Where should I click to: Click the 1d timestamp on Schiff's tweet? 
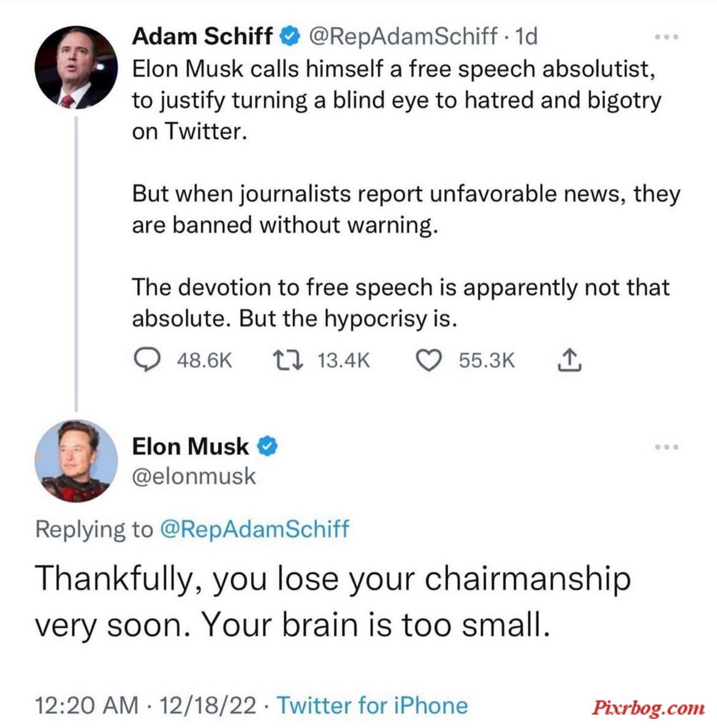click(526, 36)
